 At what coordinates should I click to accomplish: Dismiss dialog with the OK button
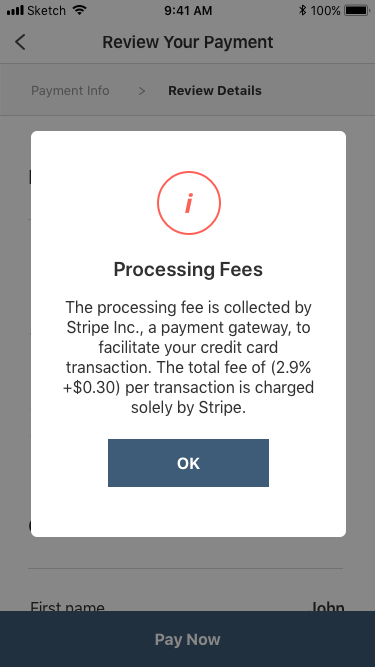188,463
